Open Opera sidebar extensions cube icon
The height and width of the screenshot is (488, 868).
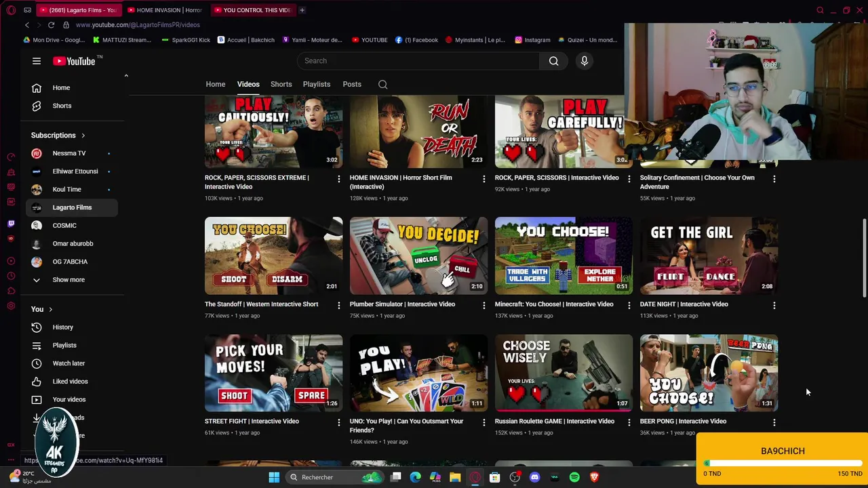point(11,291)
